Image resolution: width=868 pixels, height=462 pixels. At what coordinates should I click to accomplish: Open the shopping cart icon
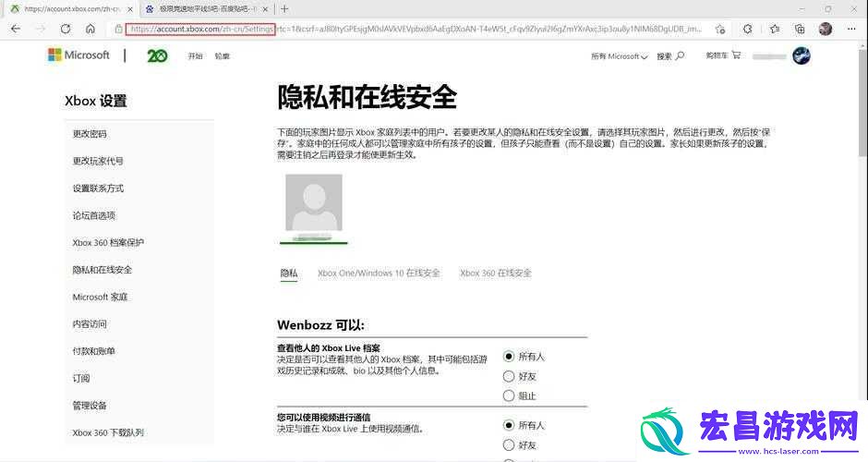(x=736, y=55)
